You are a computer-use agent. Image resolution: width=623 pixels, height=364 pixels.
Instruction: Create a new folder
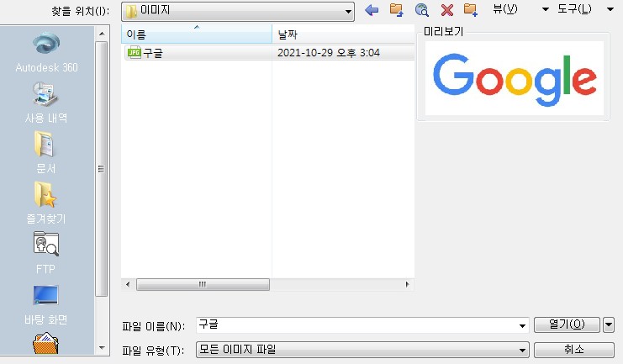pos(471,10)
